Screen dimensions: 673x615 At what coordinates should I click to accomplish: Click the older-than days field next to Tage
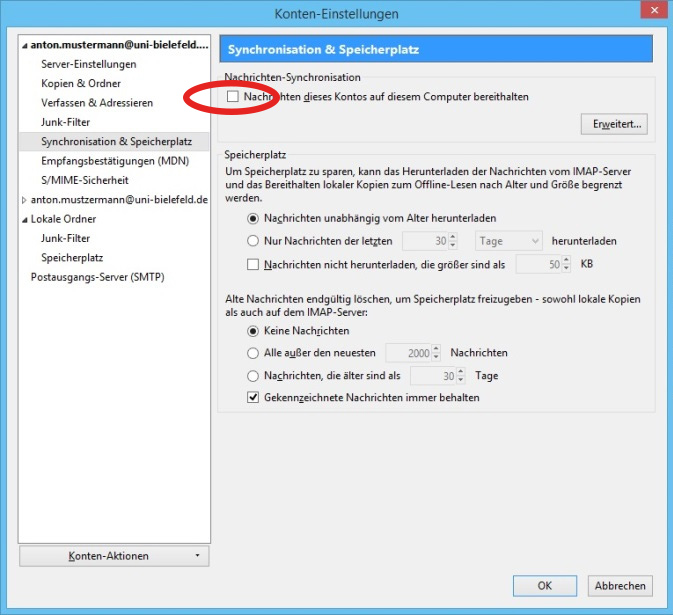click(x=433, y=376)
